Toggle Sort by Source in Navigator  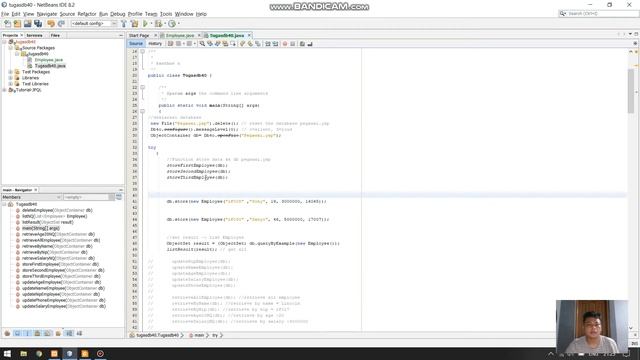point(79,333)
